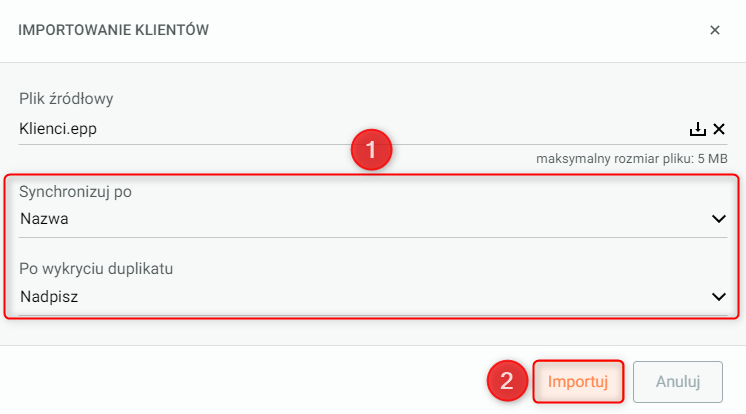Click blank header area right of the title
This screenshot has height=414, width=746.
pyautogui.click(x=450, y=31)
